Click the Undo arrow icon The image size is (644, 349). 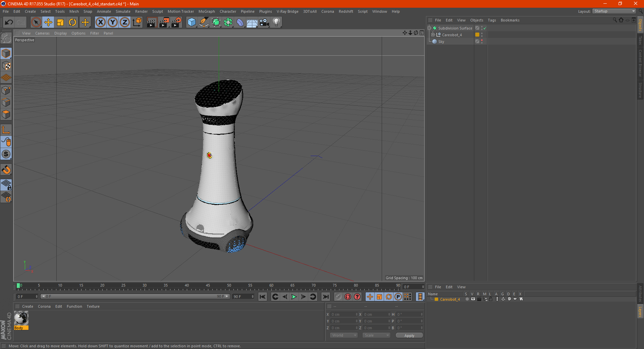[9, 22]
